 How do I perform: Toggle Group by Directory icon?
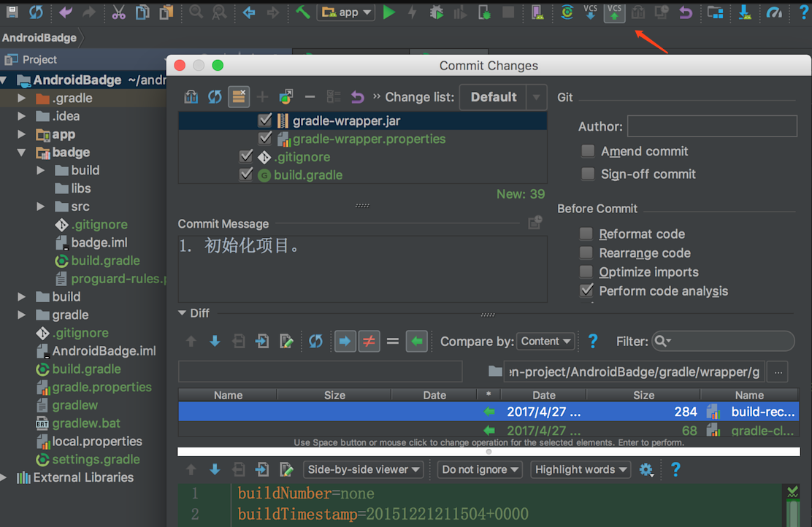239,97
